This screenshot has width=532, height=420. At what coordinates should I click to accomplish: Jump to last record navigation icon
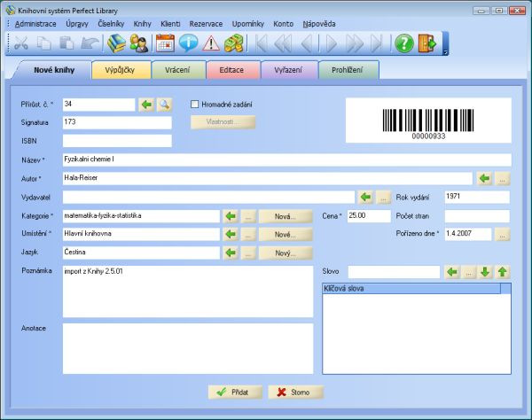coord(377,43)
